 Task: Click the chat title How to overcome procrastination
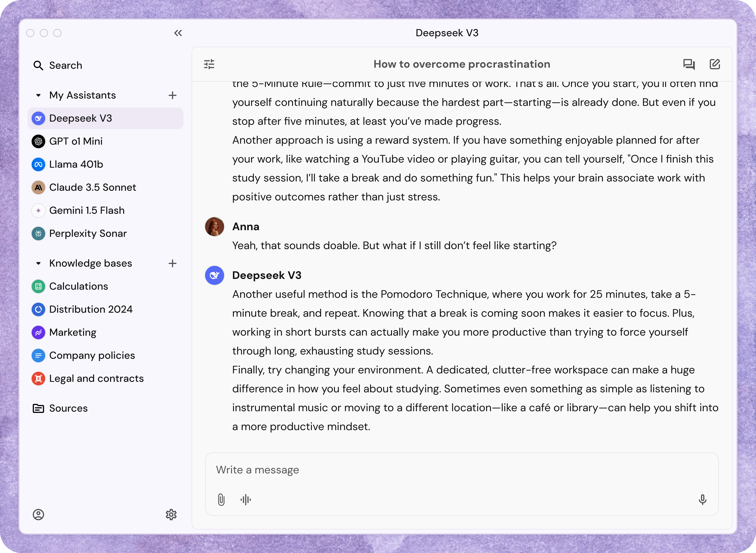(462, 64)
